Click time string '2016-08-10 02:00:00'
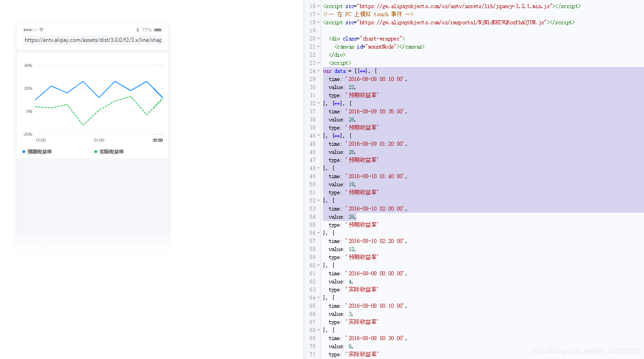This screenshot has width=644, height=359. (x=376, y=209)
